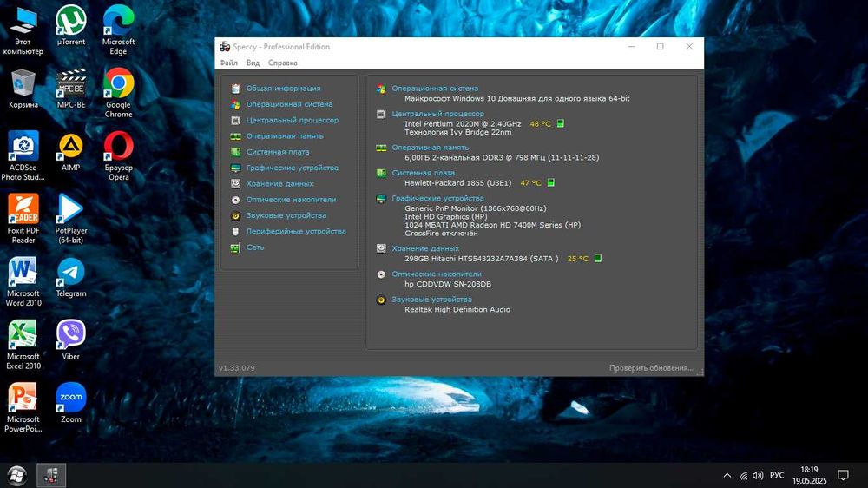Click the hard drive icon in summary panel
This screenshot has height=488, width=868.
pyautogui.click(x=381, y=248)
